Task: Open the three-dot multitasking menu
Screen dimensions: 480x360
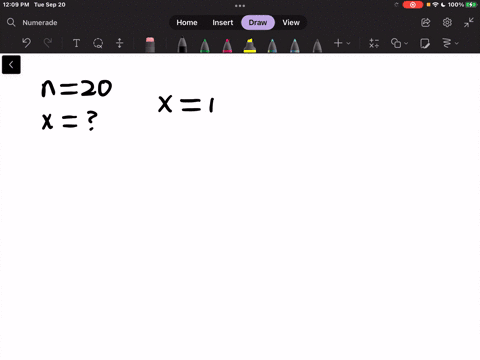Action: coord(240,6)
